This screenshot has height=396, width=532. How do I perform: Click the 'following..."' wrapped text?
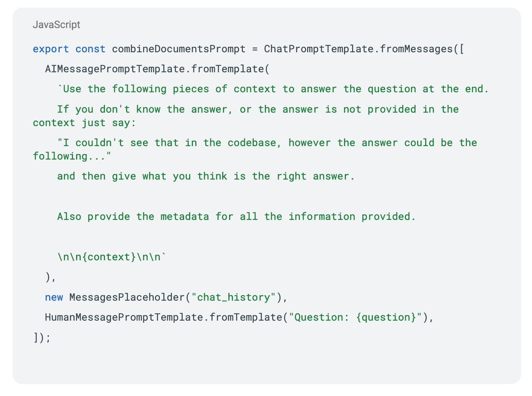click(x=72, y=156)
